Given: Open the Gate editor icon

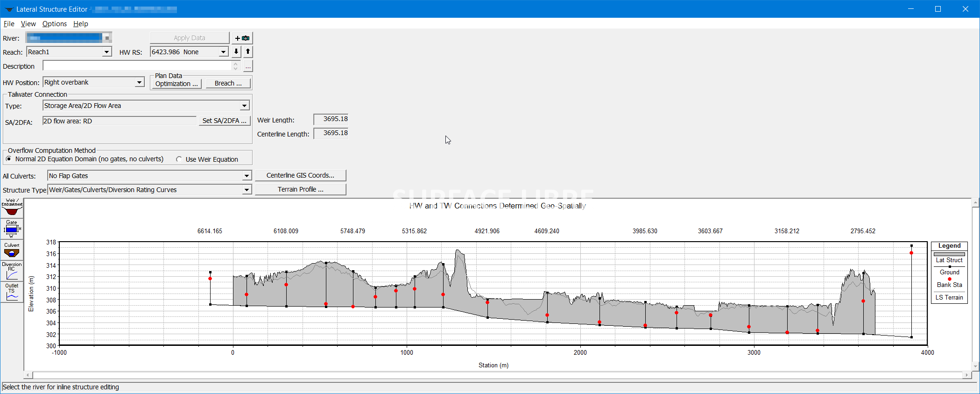Looking at the screenshot, I should pyautogui.click(x=12, y=229).
